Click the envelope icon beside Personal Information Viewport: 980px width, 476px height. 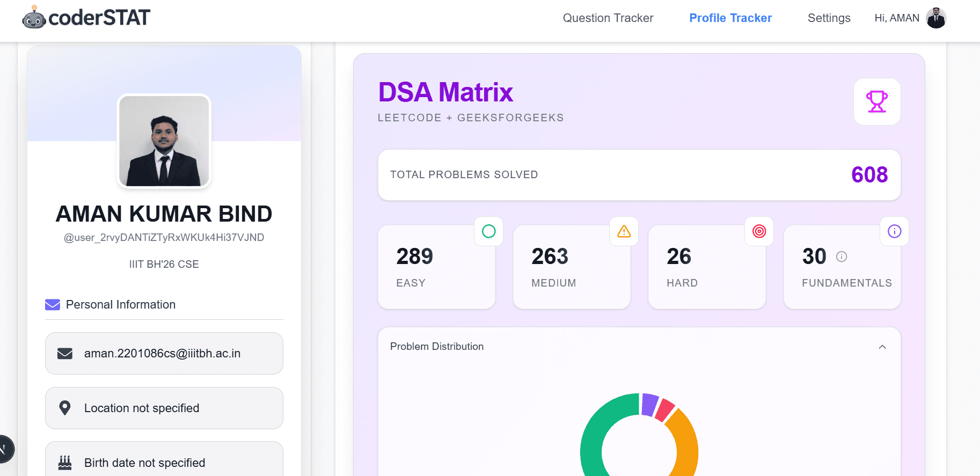point(53,305)
